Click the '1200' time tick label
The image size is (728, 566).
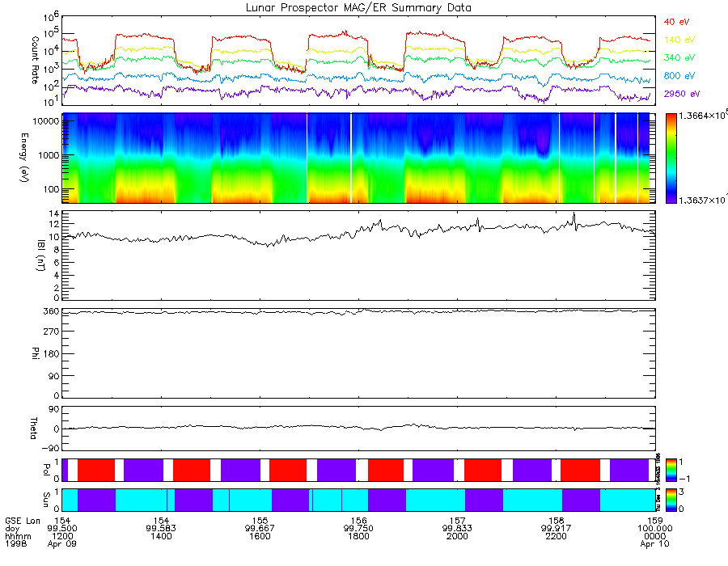pyautogui.click(x=62, y=536)
